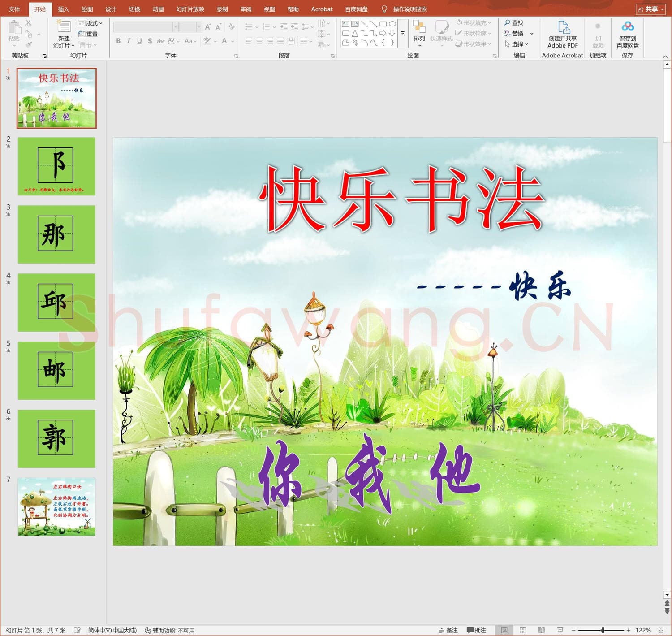The height and width of the screenshot is (636, 672).
Task: Click the spell check icon in status bar
Action: coord(77,630)
